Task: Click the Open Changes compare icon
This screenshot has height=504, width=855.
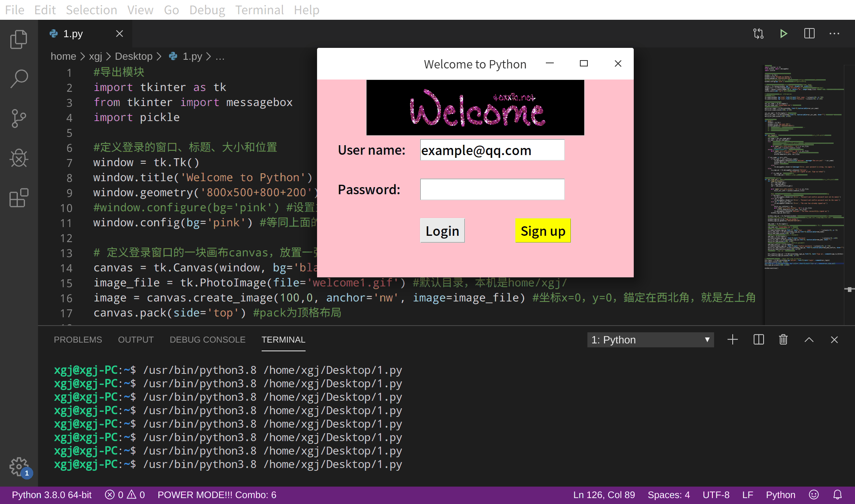Action: [x=758, y=34]
